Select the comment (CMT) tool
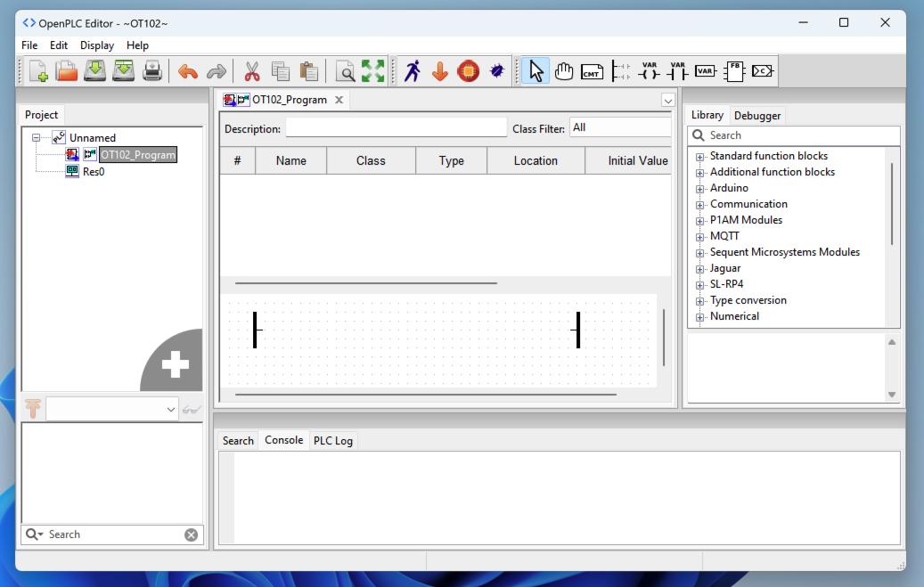The height and width of the screenshot is (587, 924). click(591, 71)
